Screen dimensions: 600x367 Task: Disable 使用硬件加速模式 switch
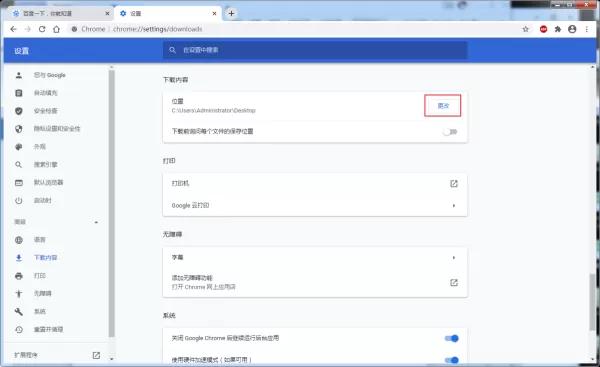pyautogui.click(x=452, y=360)
